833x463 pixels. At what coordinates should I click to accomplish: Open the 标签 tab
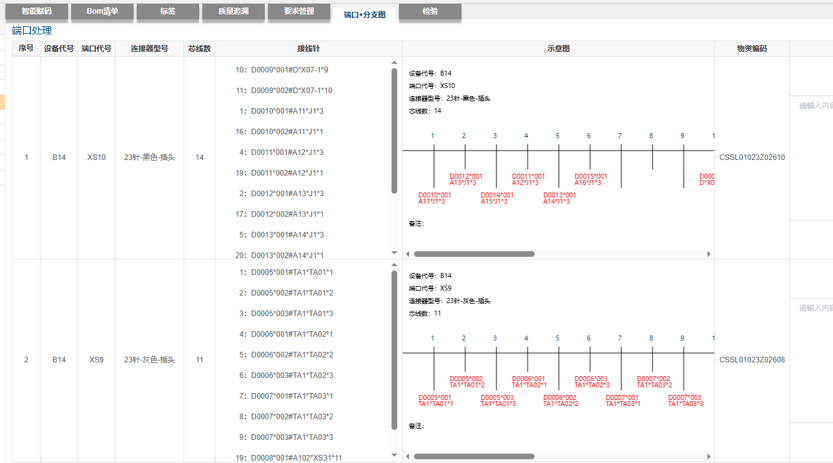pos(168,12)
